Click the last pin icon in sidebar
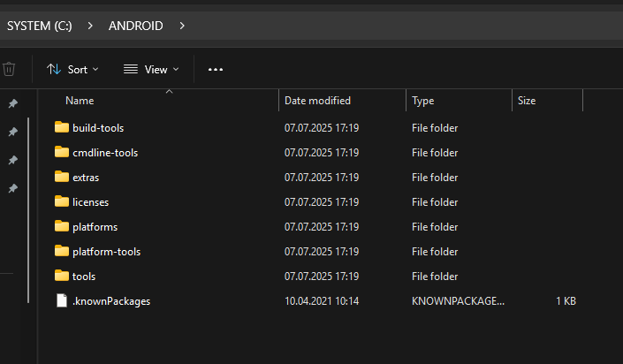 click(13, 188)
